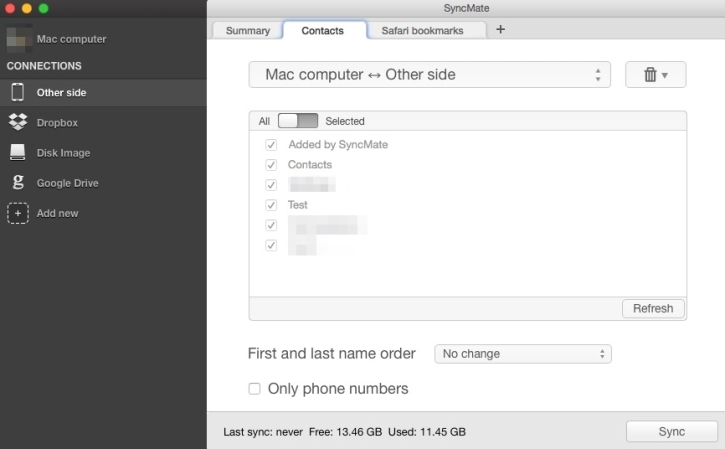Open the Contacts tab
Image resolution: width=725 pixels, height=449 pixels.
tap(323, 31)
